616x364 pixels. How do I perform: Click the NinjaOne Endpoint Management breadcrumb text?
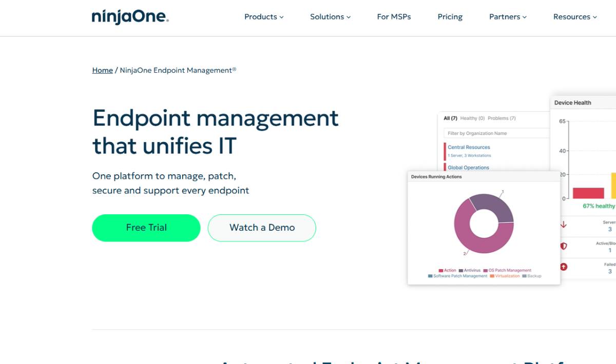178,70
